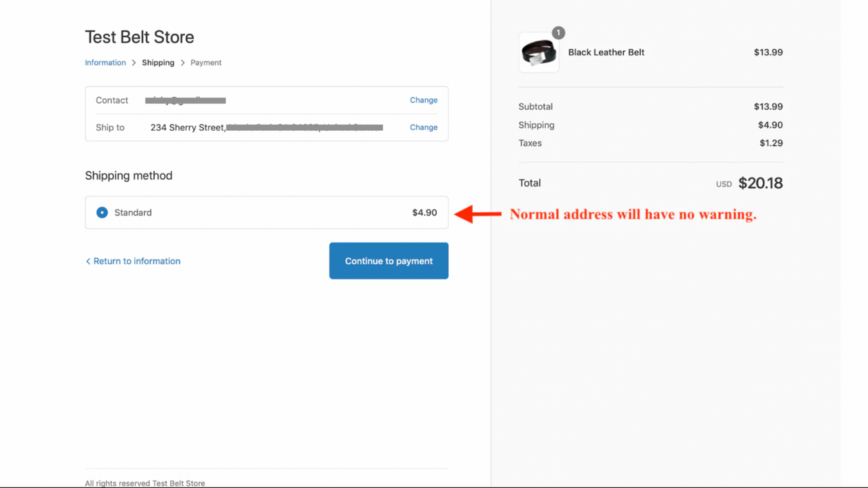Click the Shipping method heading
This screenshot has width=868, height=488.
click(129, 176)
